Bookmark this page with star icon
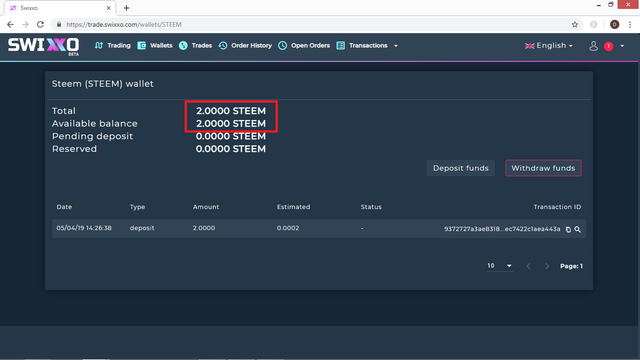The image size is (640, 360). [x=575, y=24]
